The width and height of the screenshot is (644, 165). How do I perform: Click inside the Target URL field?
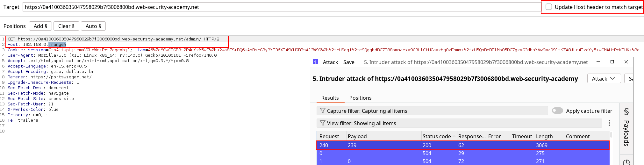coord(280,7)
